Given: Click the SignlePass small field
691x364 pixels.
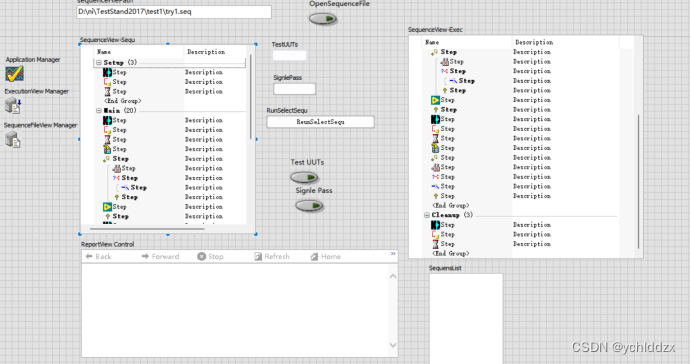Looking at the screenshot, I should point(294,89).
